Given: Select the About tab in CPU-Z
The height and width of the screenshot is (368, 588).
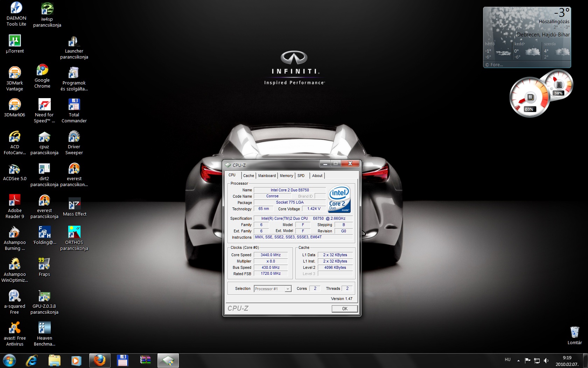Looking at the screenshot, I should pos(317,176).
